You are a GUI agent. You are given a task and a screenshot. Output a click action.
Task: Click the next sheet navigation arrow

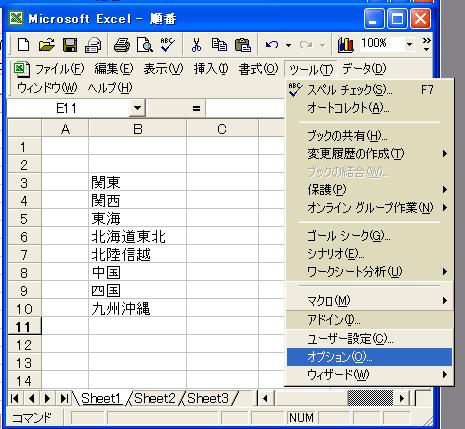(x=47, y=398)
